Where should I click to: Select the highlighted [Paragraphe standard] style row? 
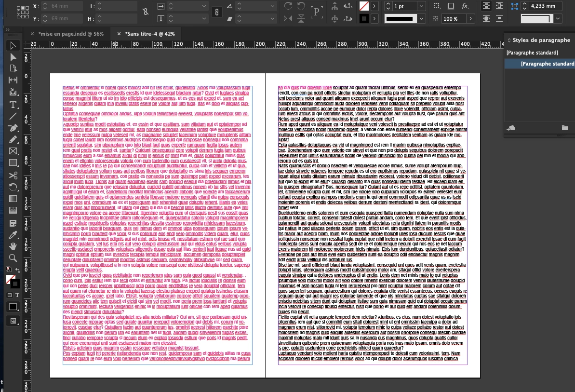click(540, 64)
